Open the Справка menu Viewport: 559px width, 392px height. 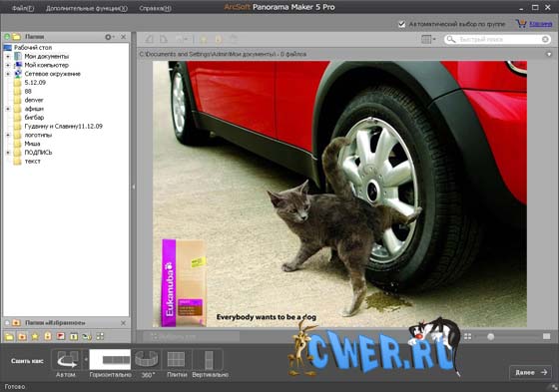156,8
